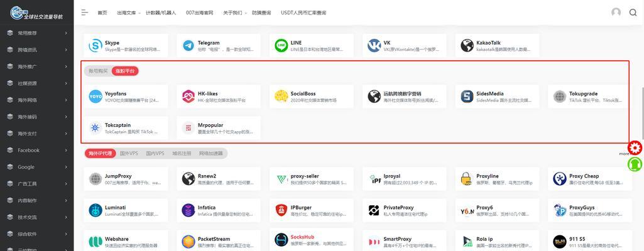Click the Rsnew2 globe icon
644x251 pixels.
point(188,179)
